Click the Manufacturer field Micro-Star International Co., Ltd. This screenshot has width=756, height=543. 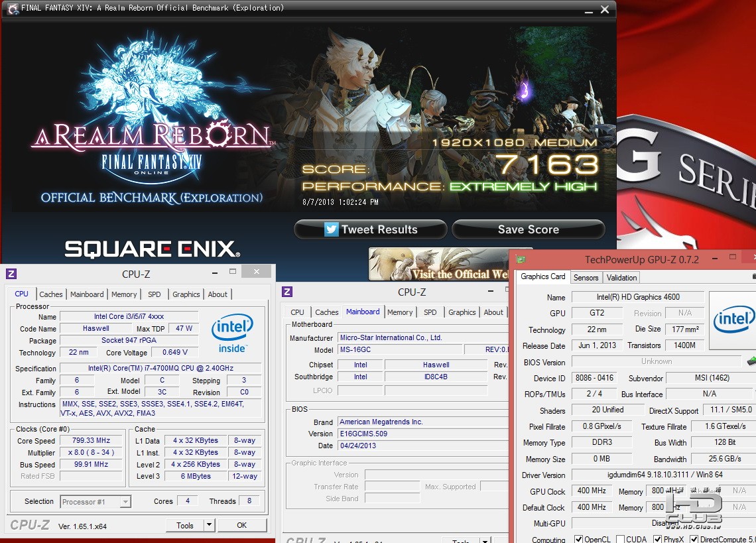pyautogui.click(x=423, y=337)
